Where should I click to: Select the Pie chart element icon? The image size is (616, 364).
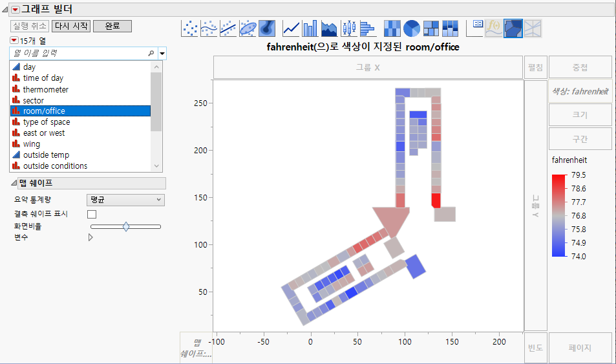412,28
